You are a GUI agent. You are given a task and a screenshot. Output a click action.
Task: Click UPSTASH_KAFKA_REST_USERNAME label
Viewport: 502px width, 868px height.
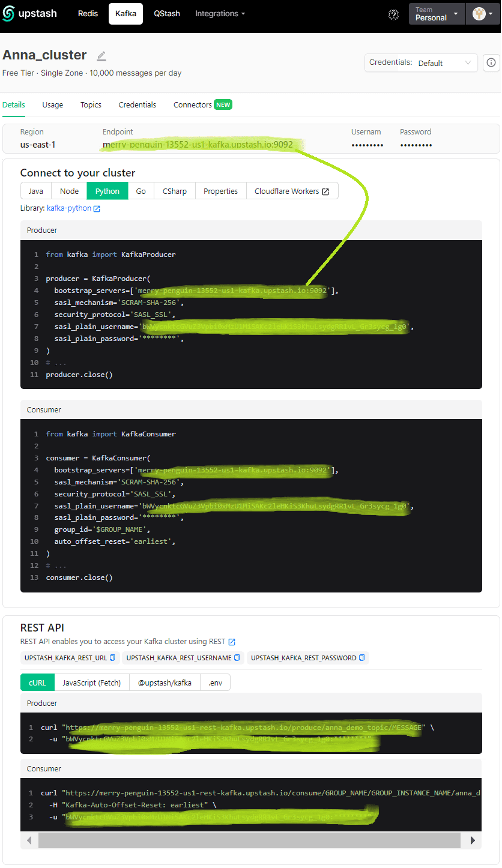[179, 658]
